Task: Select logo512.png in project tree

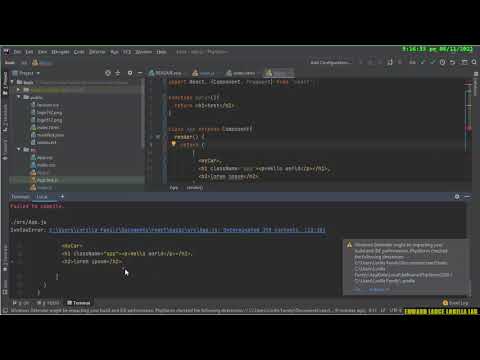Action: pos(47,120)
